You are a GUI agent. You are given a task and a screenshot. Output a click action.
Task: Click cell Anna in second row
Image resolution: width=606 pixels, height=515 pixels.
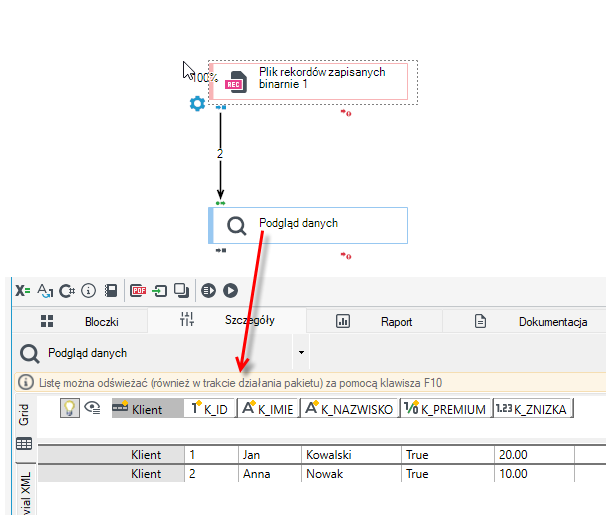coord(269,474)
